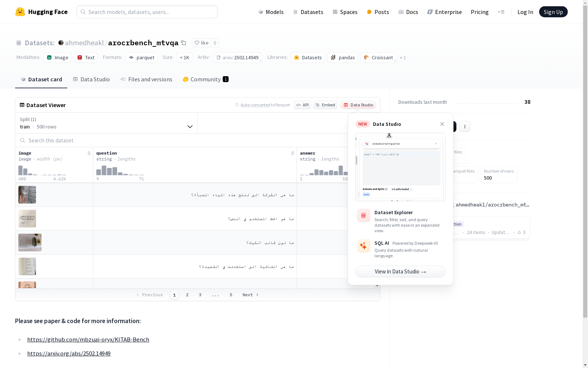Go to page 5 of dataset rows
The image size is (588, 368).
coord(231,295)
